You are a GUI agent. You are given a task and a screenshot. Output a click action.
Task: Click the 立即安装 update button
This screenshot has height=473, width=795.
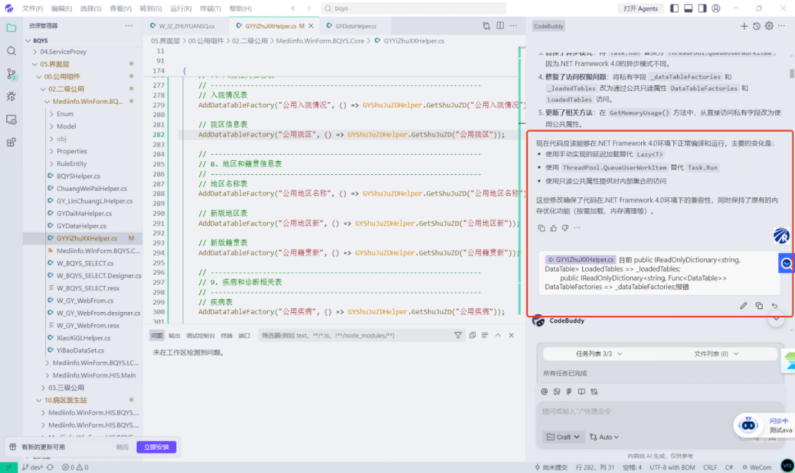click(x=157, y=447)
